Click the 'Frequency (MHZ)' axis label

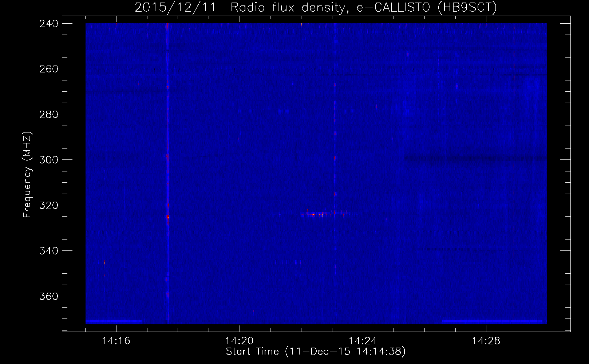27,175
